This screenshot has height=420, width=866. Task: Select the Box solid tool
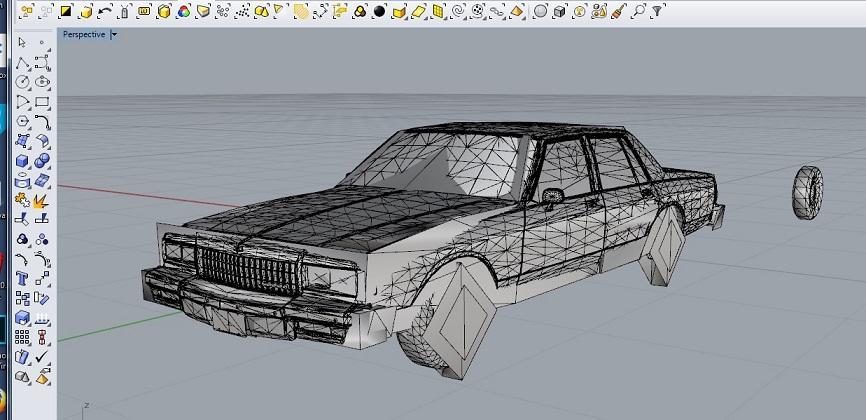(x=23, y=161)
